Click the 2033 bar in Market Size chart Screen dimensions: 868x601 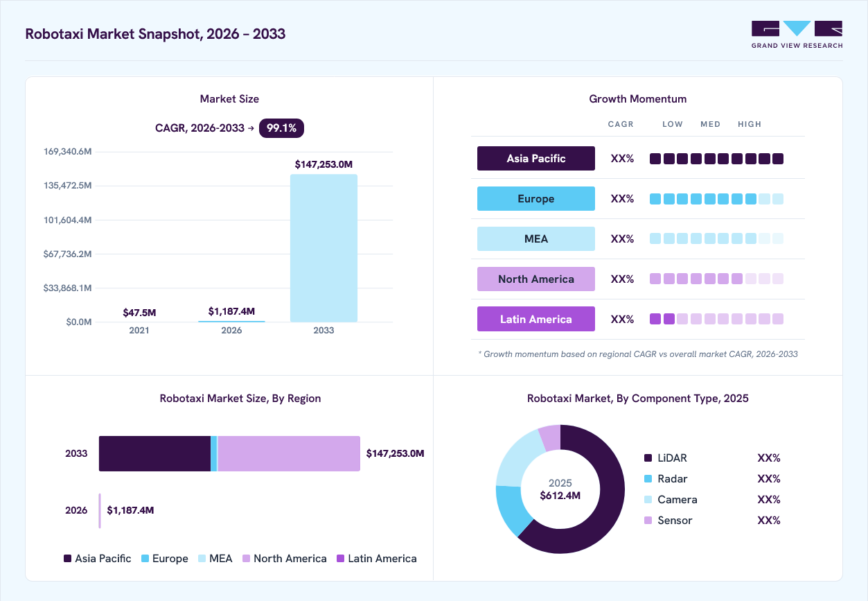(x=324, y=248)
